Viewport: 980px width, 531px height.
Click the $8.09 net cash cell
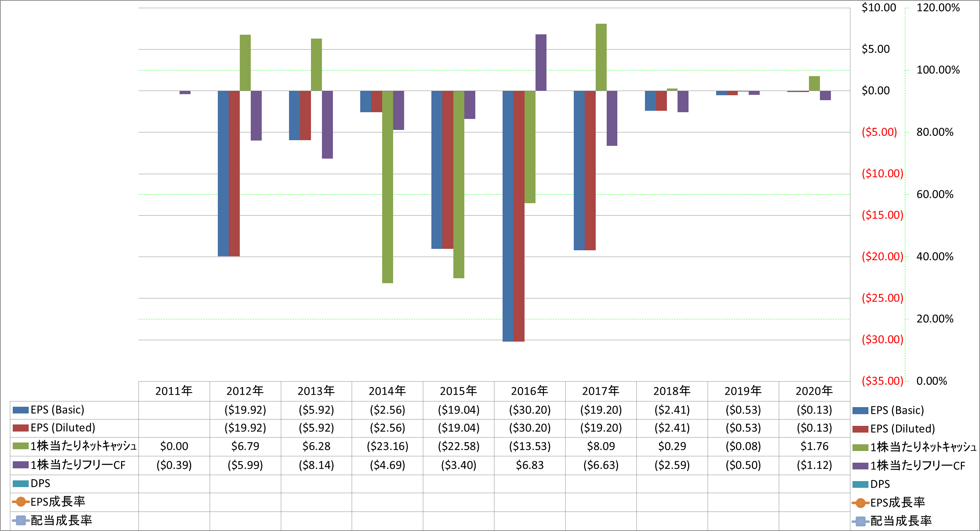pos(601,446)
